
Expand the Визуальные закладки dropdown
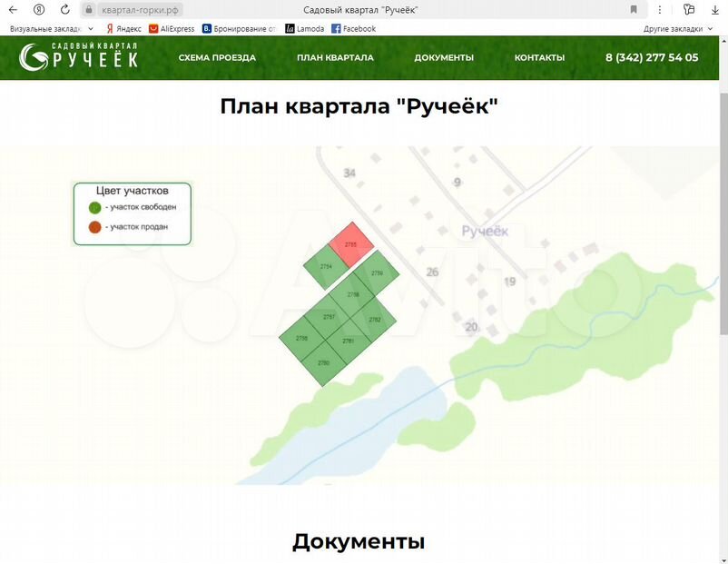[x=51, y=28]
